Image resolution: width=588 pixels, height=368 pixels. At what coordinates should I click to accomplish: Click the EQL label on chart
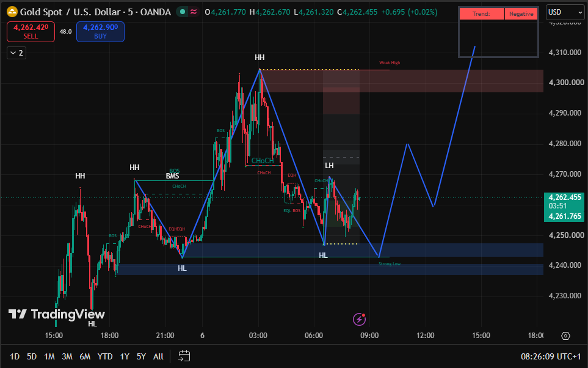(287, 211)
